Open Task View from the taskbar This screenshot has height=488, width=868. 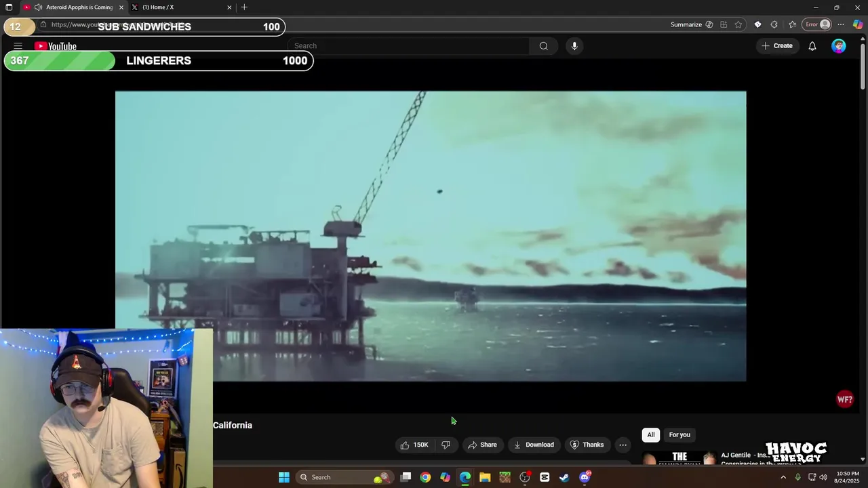click(406, 477)
